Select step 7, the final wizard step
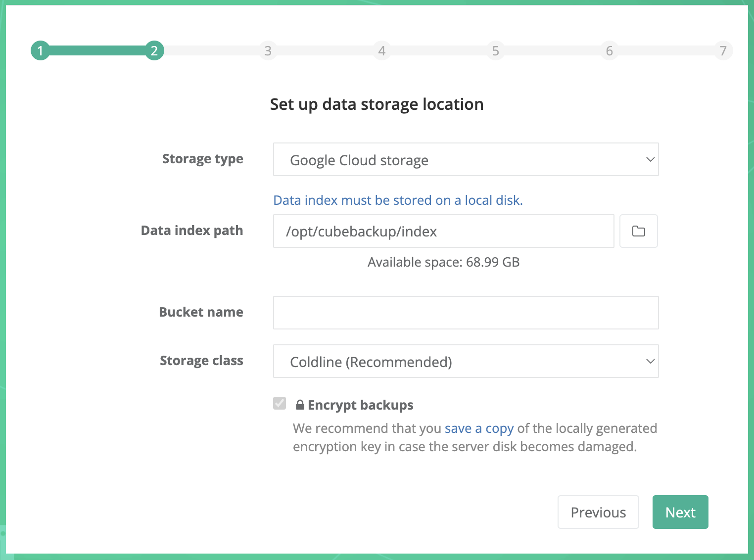Screen dimensions: 754x560 click(723, 50)
